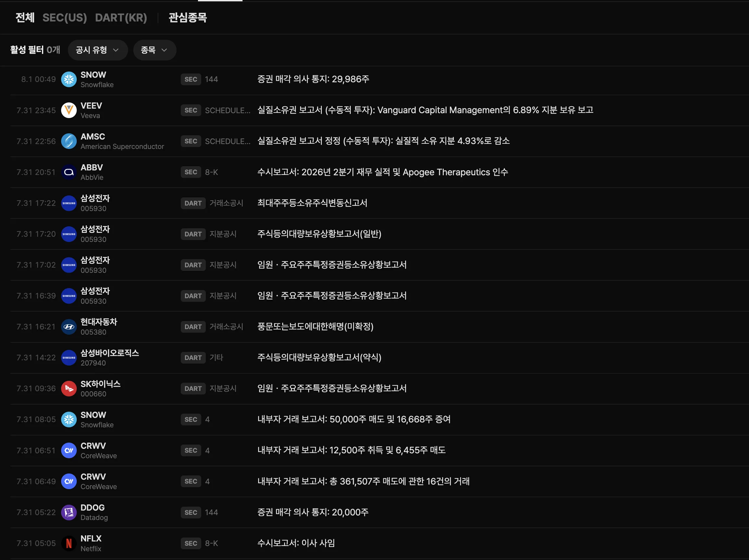Open 최대주주등소유주식변동신고서 filing
The image size is (749, 560).
(312, 203)
